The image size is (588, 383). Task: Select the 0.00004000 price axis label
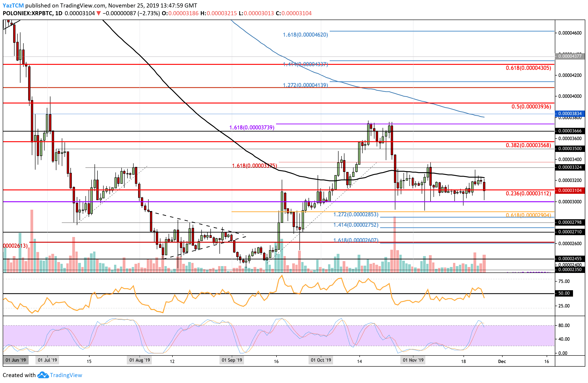tap(570, 96)
